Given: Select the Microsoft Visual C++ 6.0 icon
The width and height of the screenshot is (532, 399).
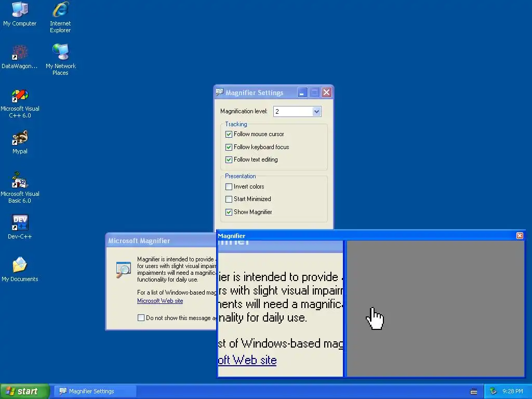Looking at the screenshot, I should 20,103.
